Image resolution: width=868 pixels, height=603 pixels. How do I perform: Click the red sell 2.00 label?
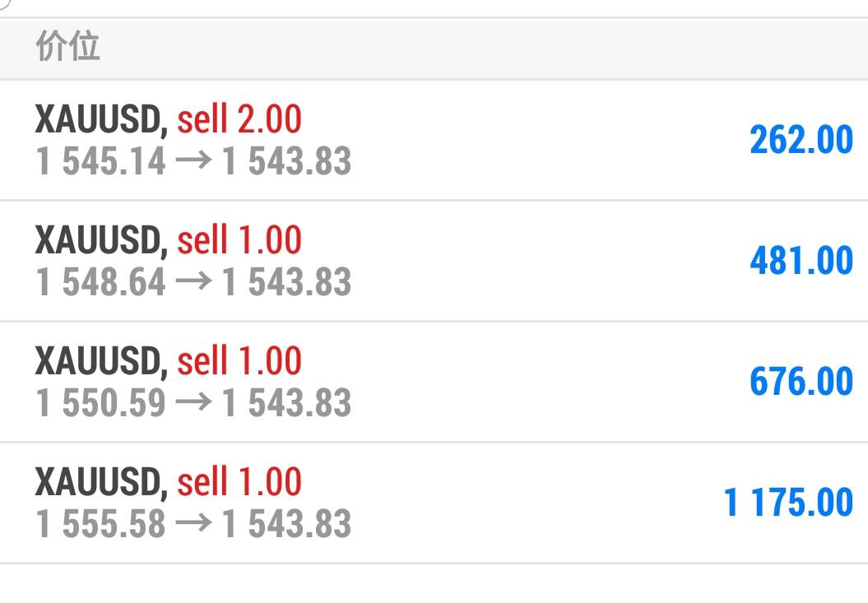239,120
